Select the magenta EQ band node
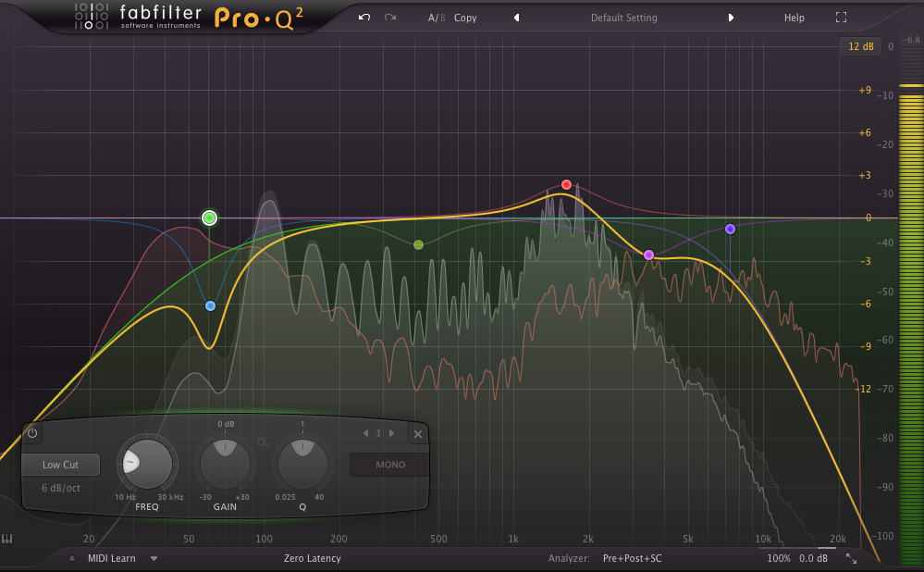The height and width of the screenshot is (572, 924). 648,255
